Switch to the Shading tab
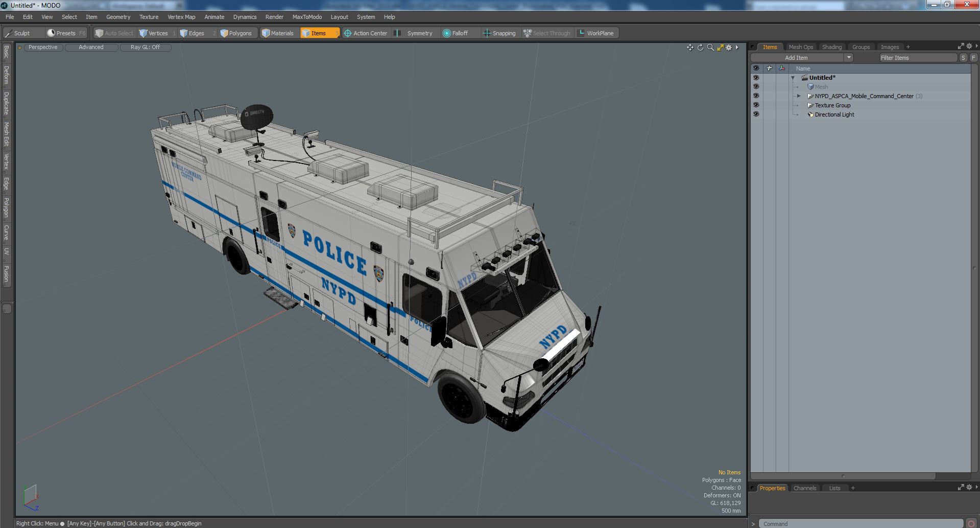980x528 pixels. pyautogui.click(x=832, y=47)
